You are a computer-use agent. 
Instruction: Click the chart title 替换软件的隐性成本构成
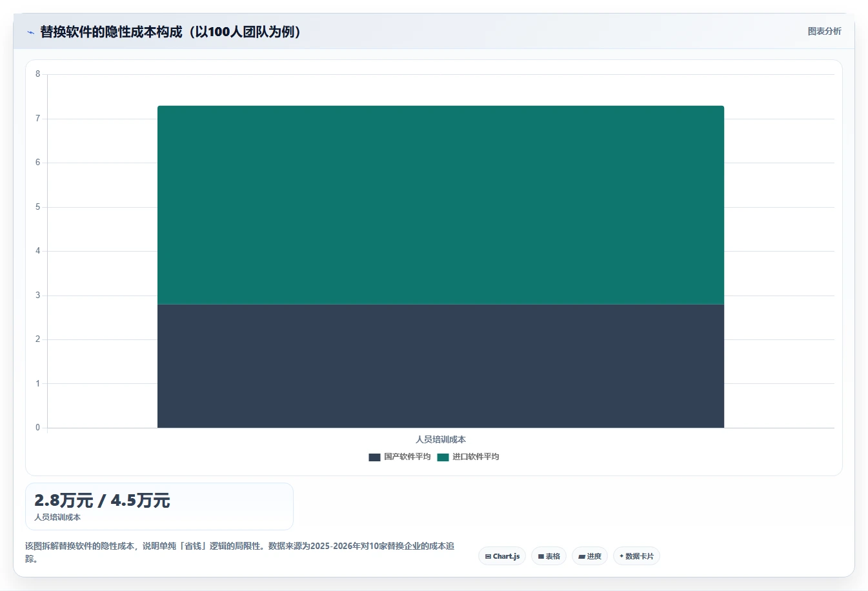click(x=171, y=32)
